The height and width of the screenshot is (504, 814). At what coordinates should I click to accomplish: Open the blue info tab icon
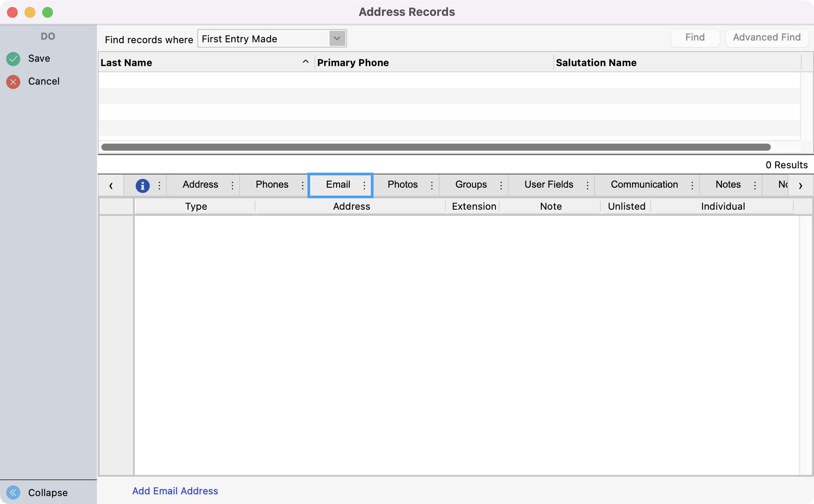pyautogui.click(x=142, y=185)
